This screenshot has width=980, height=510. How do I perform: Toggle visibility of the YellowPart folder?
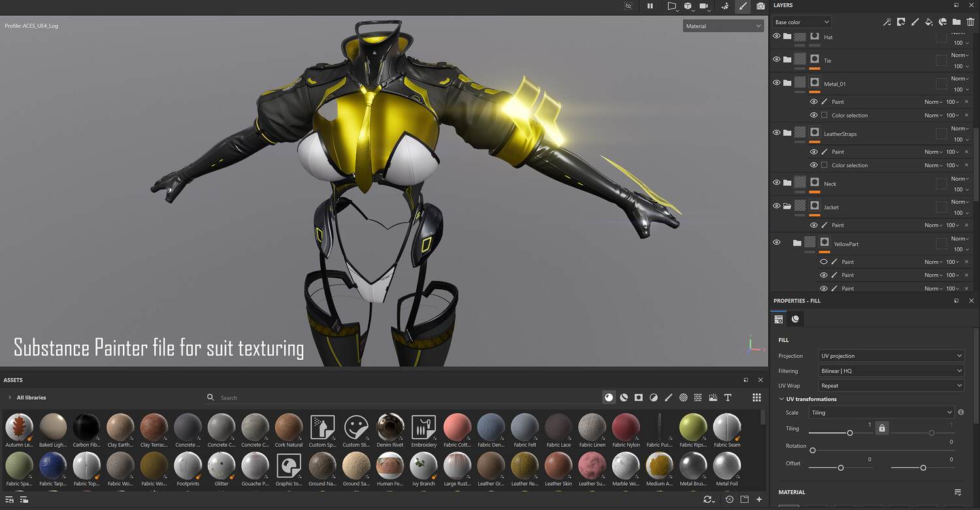coord(776,243)
